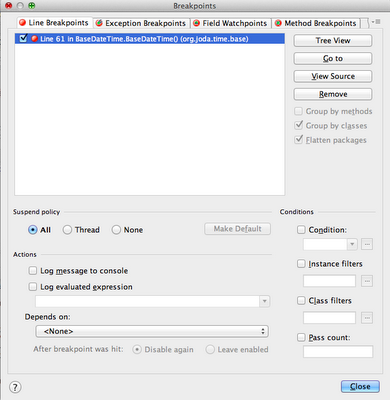Click the Instance filters text field

pos(329,281)
